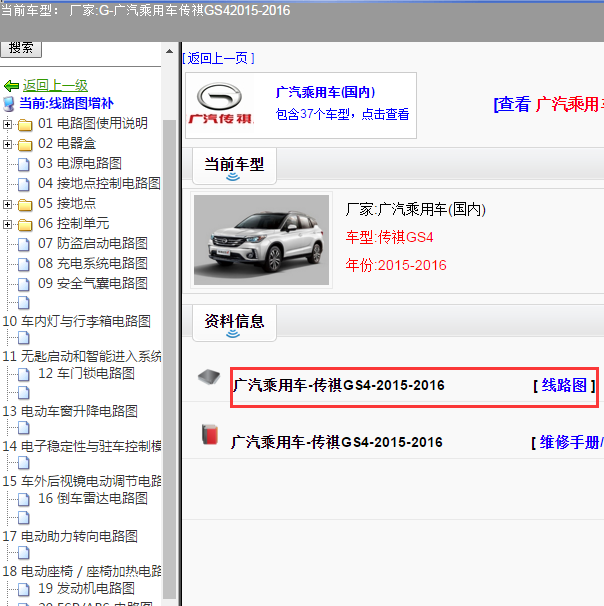Click the 01 电路图使用说明 label
604x606 pixels.
pyautogui.click(x=93, y=124)
